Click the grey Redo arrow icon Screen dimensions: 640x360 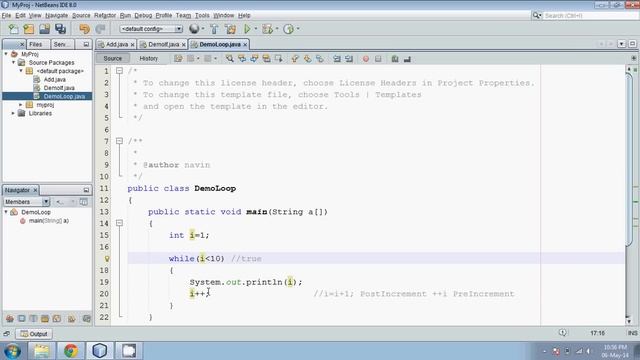click(x=100, y=29)
